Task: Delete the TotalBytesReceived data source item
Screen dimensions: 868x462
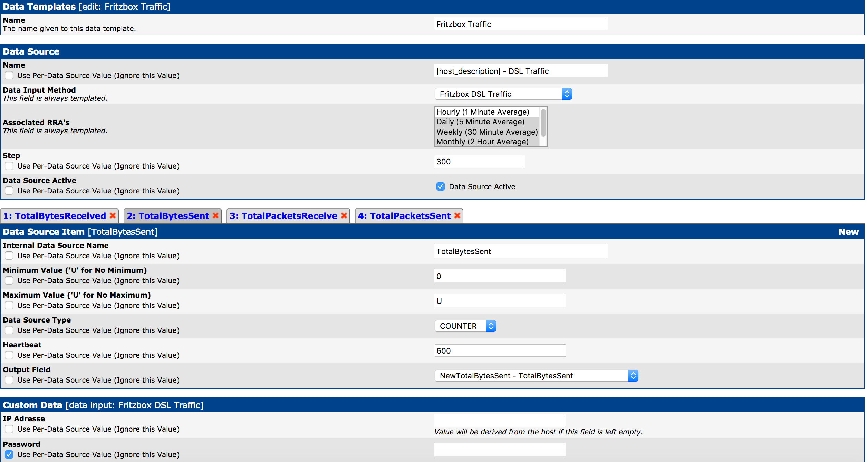Action: click(x=113, y=215)
